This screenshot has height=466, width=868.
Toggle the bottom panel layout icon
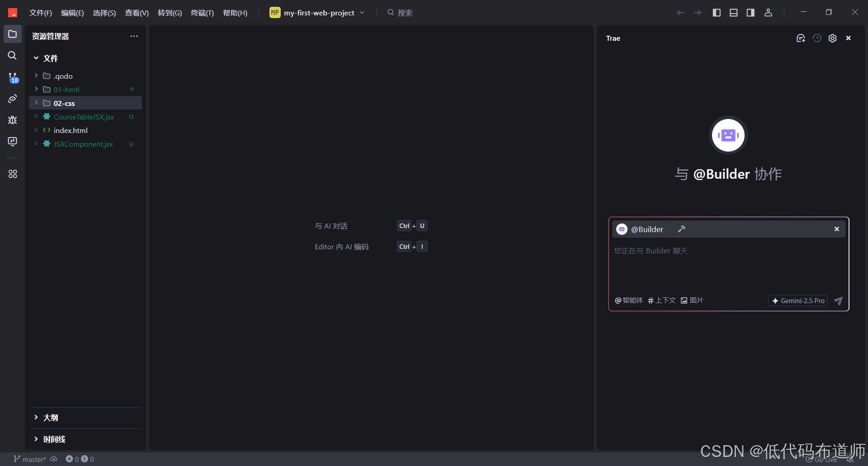(x=734, y=13)
